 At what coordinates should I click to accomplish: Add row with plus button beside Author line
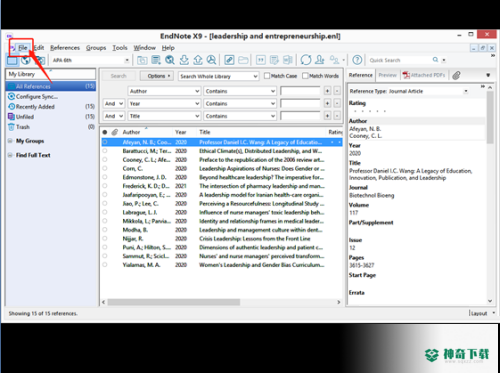click(327, 91)
